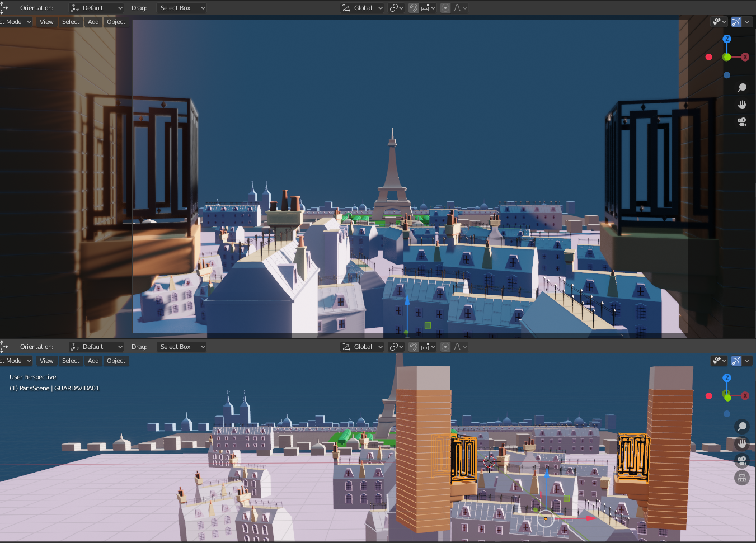Open Add menu in bottom viewport

pyautogui.click(x=93, y=361)
